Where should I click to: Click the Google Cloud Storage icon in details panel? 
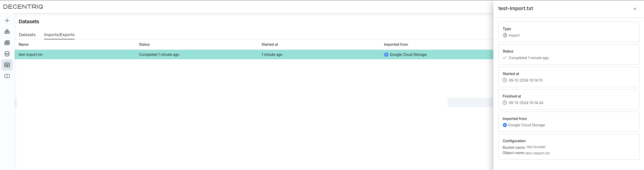pyautogui.click(x=505, y=125)
